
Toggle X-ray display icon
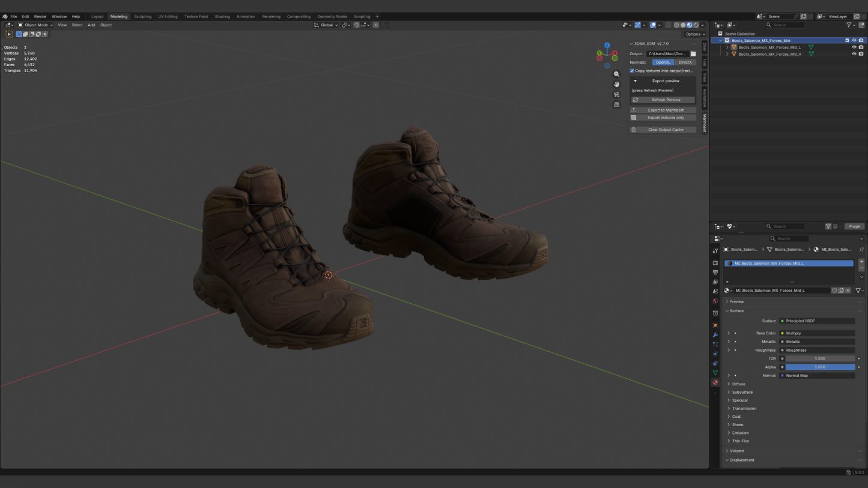(x=668, y=25)
